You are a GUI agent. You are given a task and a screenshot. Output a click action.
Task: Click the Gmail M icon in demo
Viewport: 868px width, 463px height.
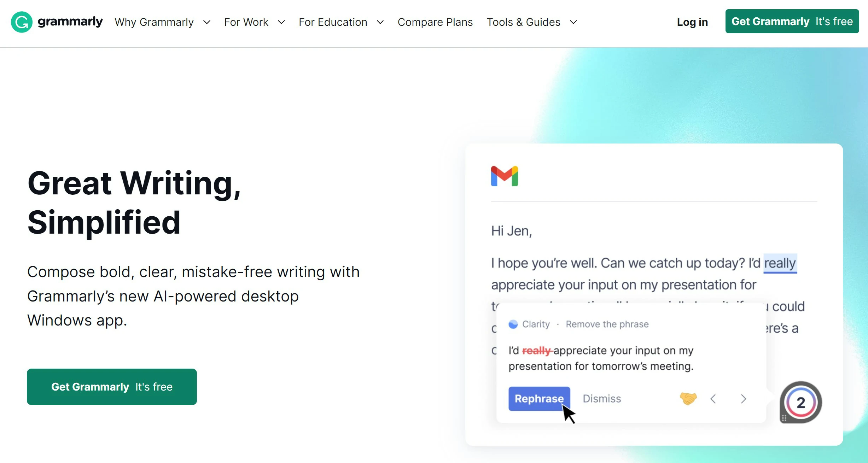(x=505, y=176)
